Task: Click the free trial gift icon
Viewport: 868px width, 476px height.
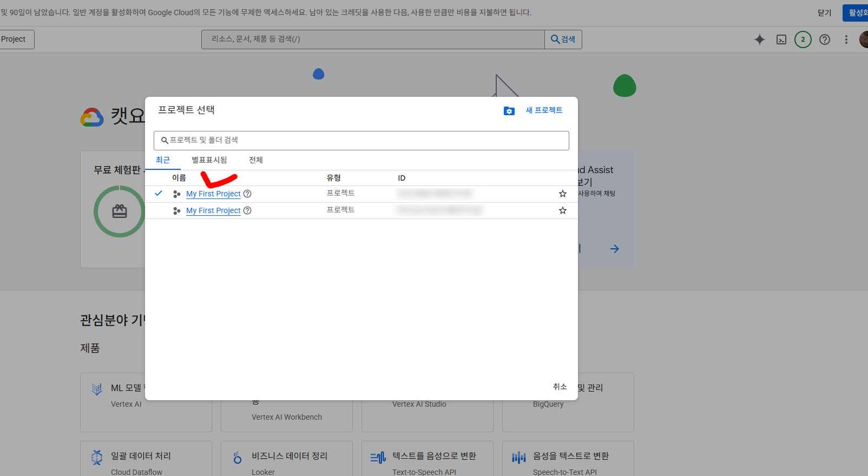Action: [x=120, y=211]
